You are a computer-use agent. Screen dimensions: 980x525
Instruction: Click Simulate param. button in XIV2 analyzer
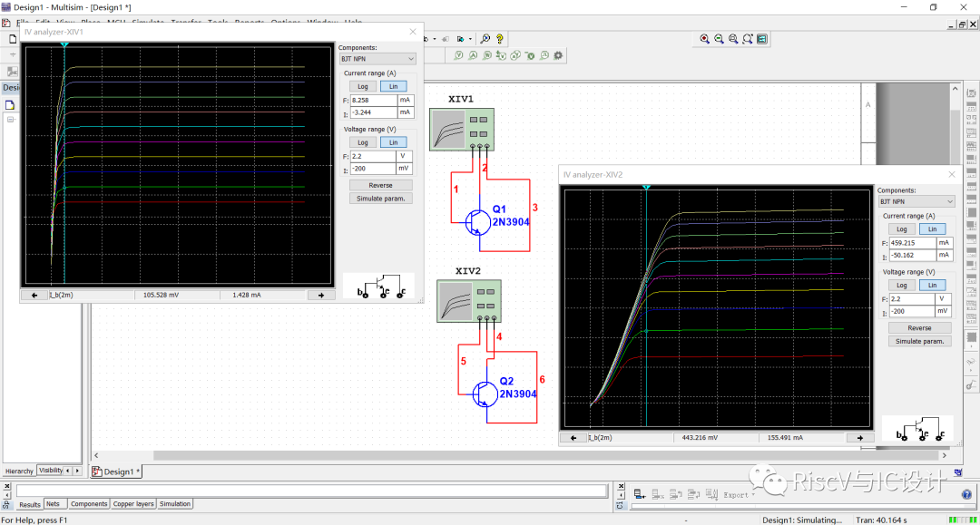tap(919, 341)
